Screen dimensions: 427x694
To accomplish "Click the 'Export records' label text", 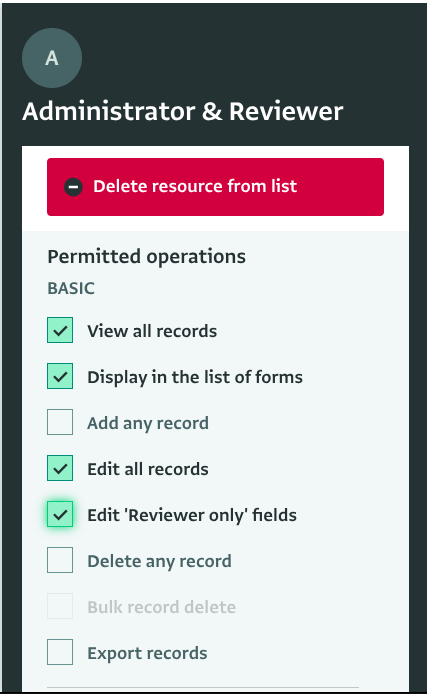I will (x=147, y=654).
